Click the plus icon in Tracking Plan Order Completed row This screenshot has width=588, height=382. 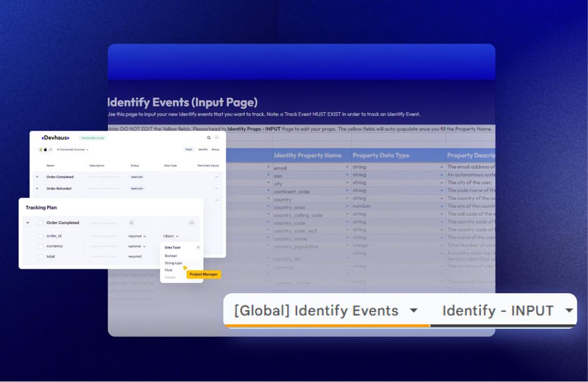[x=131, y=222]
